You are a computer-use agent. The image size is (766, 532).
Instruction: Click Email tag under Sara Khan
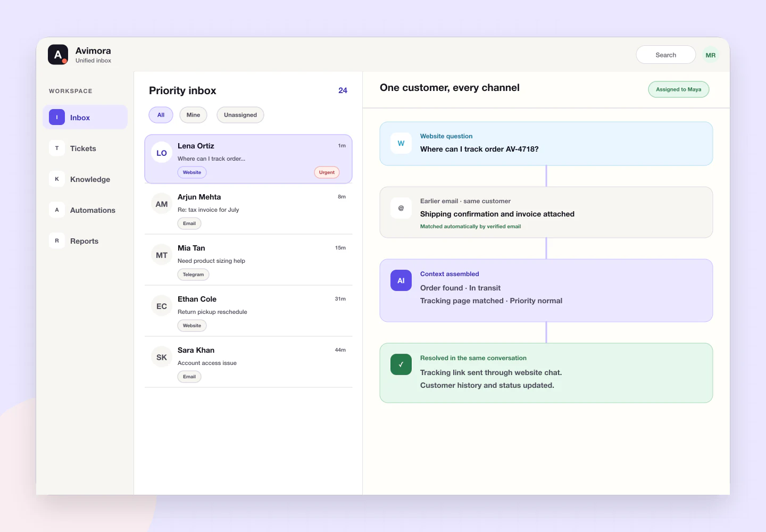(189, 377)
